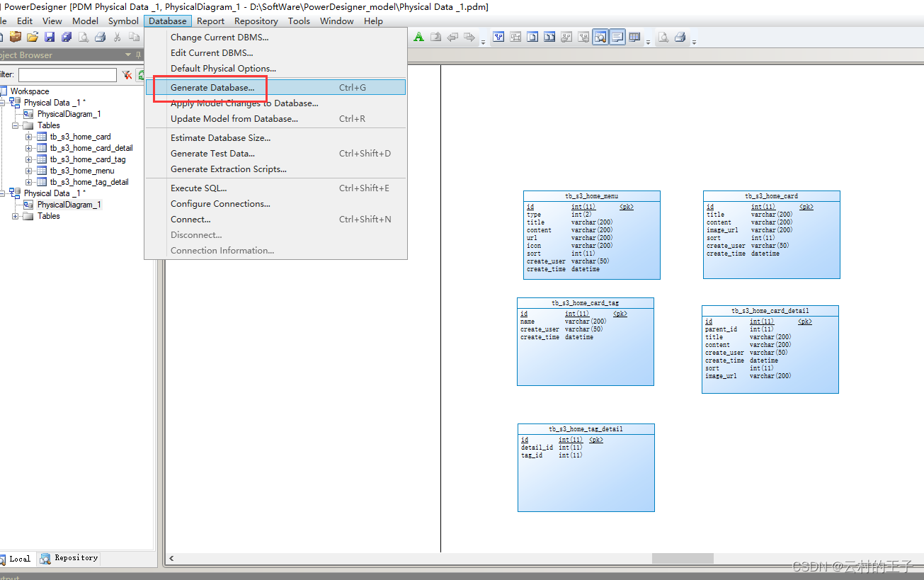Select the highlighted PhysicalDiagram_1 tree item

(69, 205)
